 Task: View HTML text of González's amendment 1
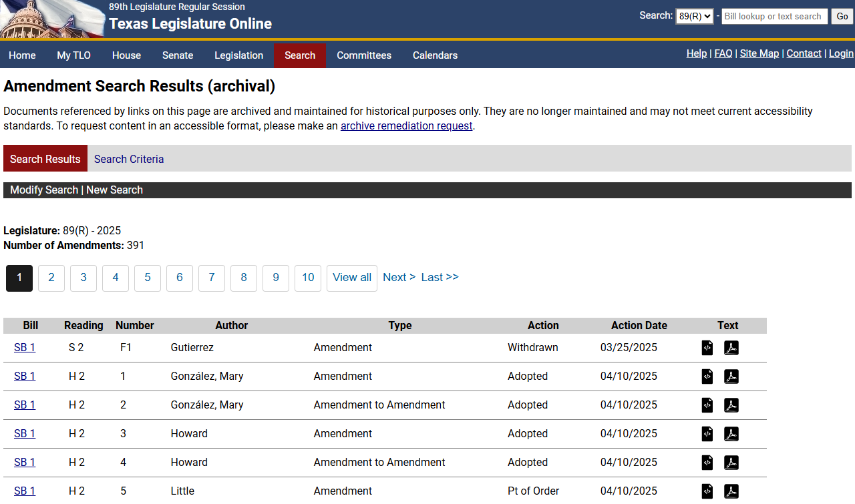click(x=707, y=376)
